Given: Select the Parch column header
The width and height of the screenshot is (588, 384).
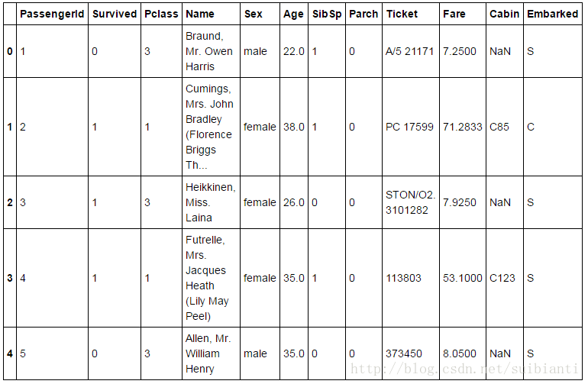Looking at the screenshot, I should (x=363, y=14).
